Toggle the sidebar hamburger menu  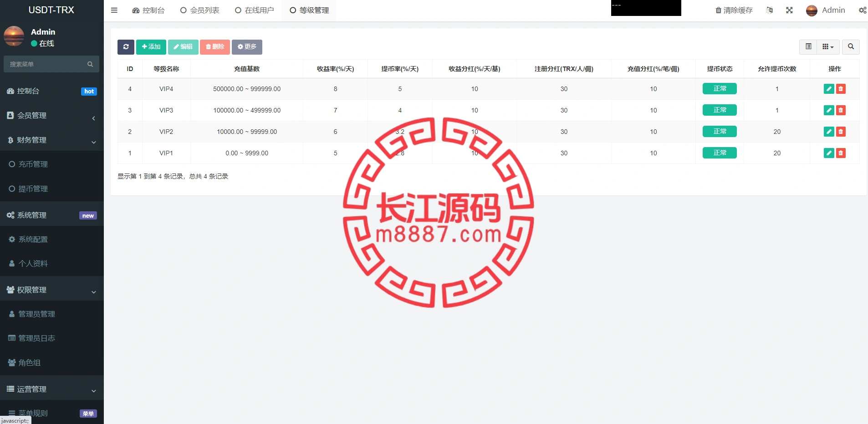(114, 10)
